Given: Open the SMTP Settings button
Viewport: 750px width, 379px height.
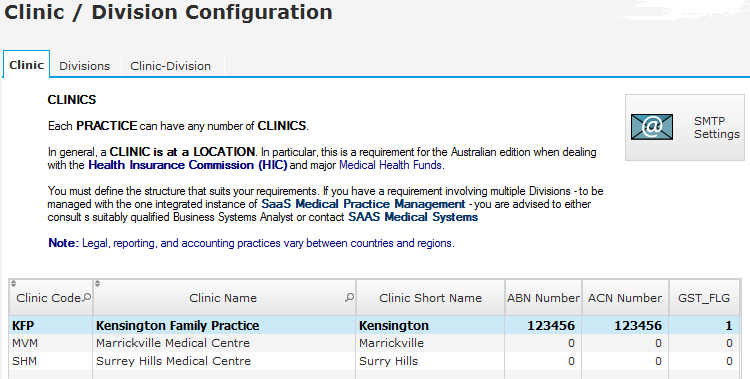Looking at the screenshot, I should 685,127.
